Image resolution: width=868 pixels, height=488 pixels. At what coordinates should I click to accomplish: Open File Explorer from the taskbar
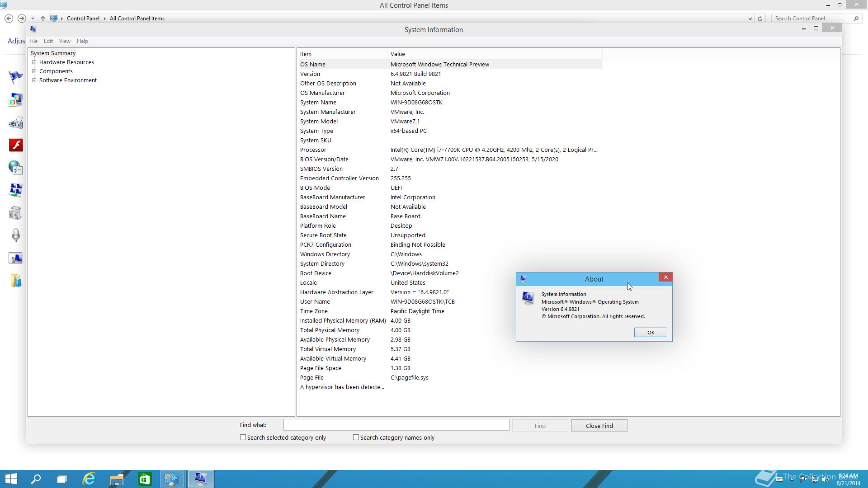tap(117, 479)
